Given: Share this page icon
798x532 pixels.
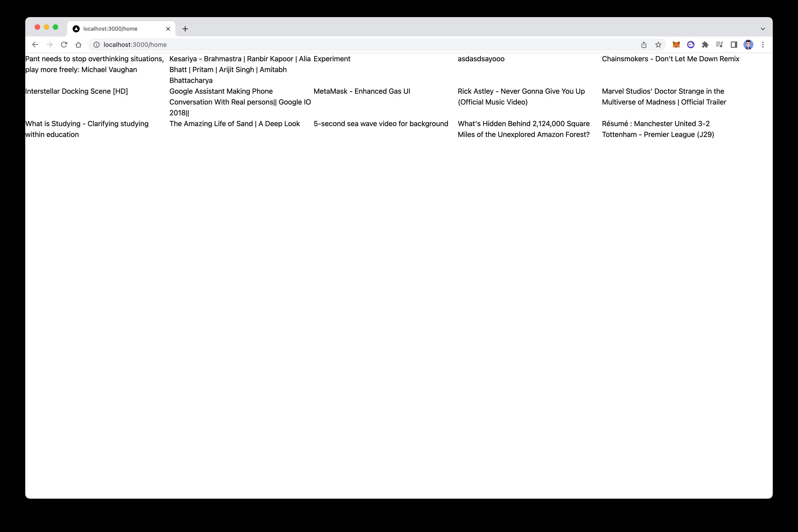Looking at the screenshot, I should [644, 45].
